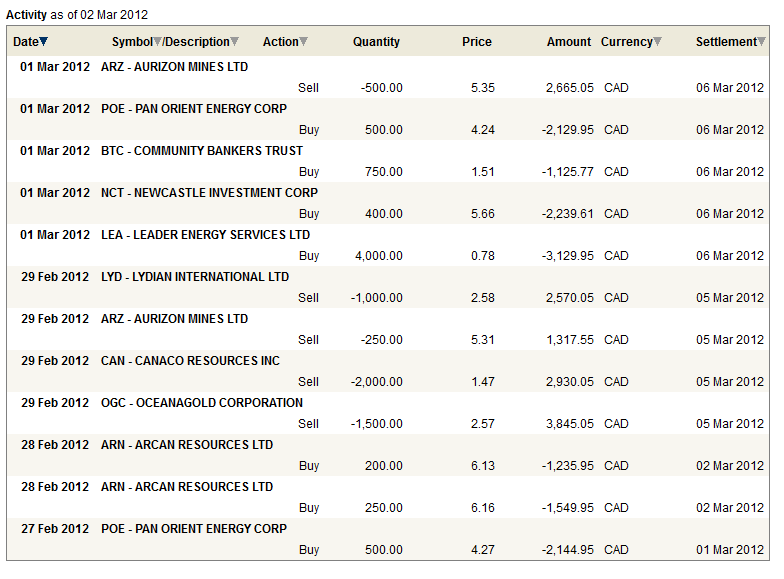
Task: Select LYD - Lydian International Ltd transaction
Action: (x=195, y=277)
